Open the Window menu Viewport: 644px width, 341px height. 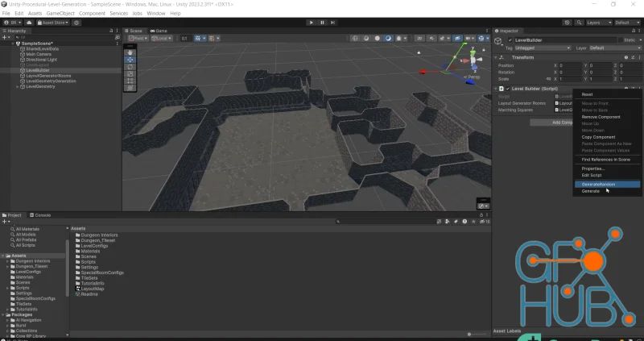coord(156,14)
